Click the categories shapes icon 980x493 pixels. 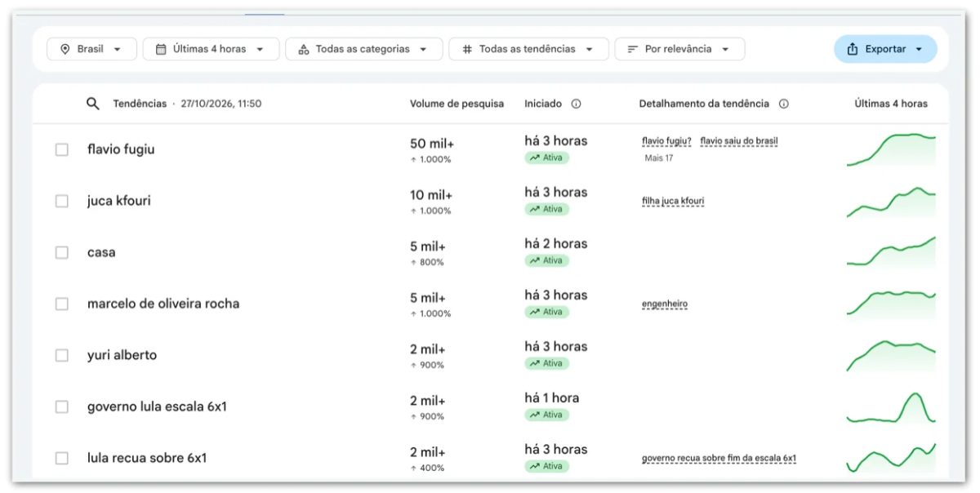tap(303, 49)
